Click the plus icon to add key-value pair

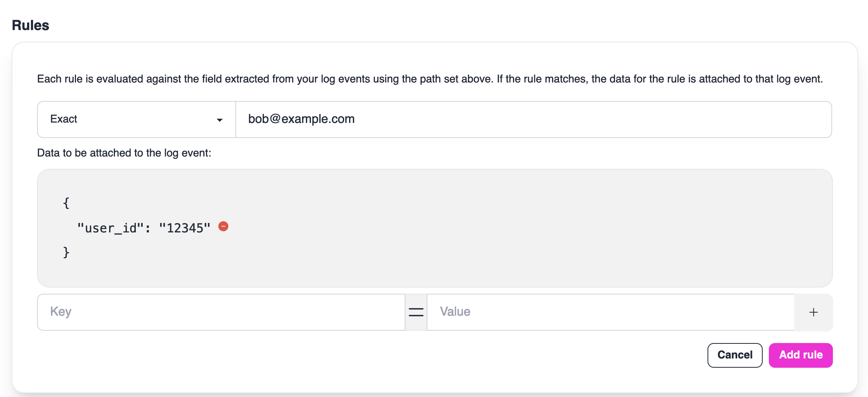[x=813, y=312]
